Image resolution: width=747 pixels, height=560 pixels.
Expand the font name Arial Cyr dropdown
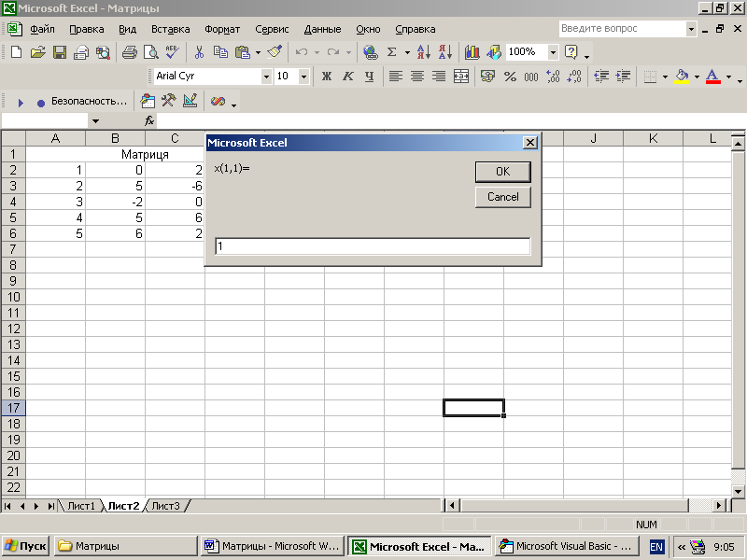point(266,77)
